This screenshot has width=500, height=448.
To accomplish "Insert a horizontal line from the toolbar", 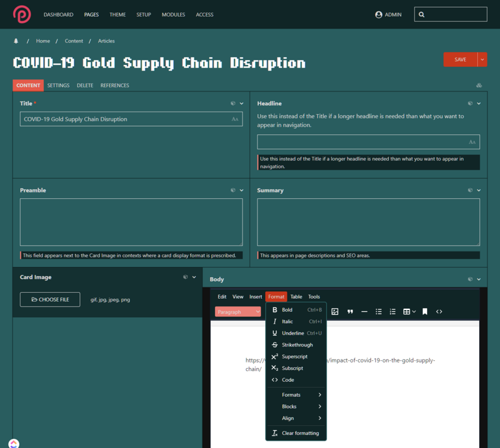I will (364, 312).
